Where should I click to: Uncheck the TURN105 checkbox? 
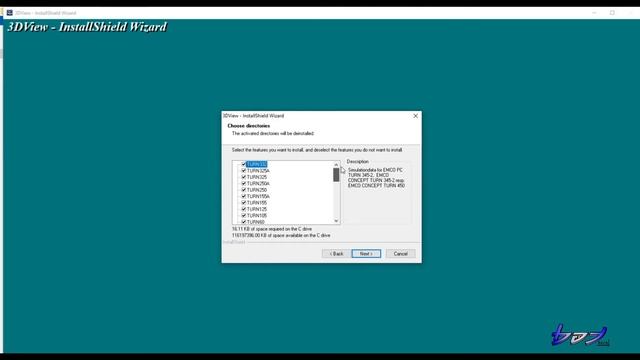[244, 216]
